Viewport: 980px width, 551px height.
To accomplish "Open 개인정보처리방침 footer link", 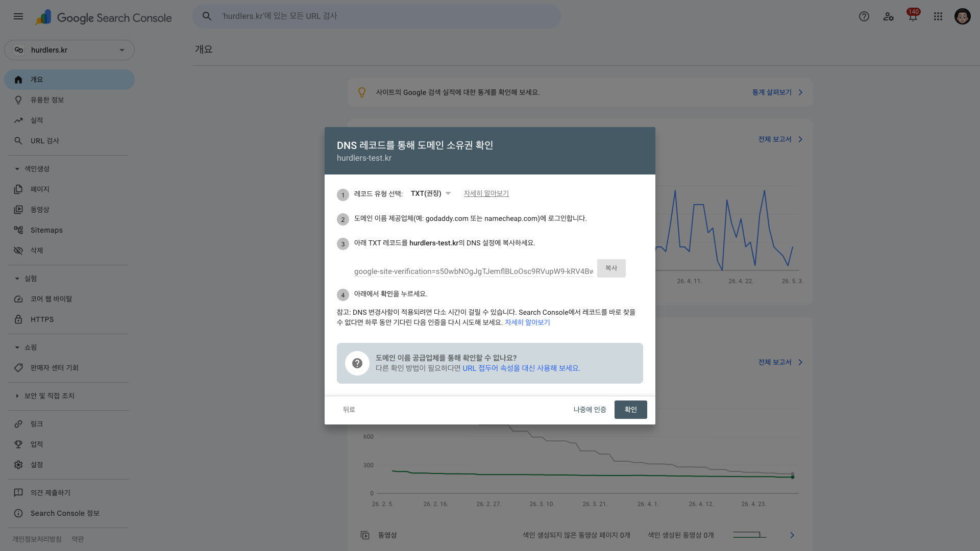I will [37, 539].
